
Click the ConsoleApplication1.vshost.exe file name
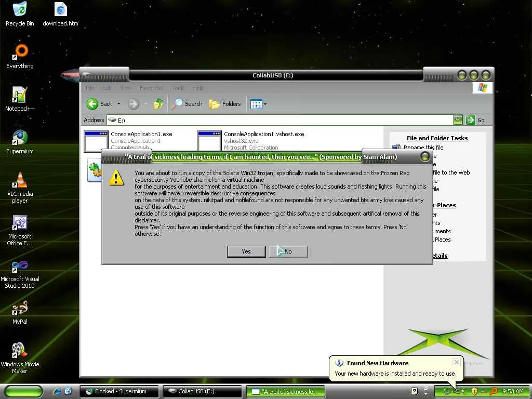pyautogui.click(x=264, y=134)
